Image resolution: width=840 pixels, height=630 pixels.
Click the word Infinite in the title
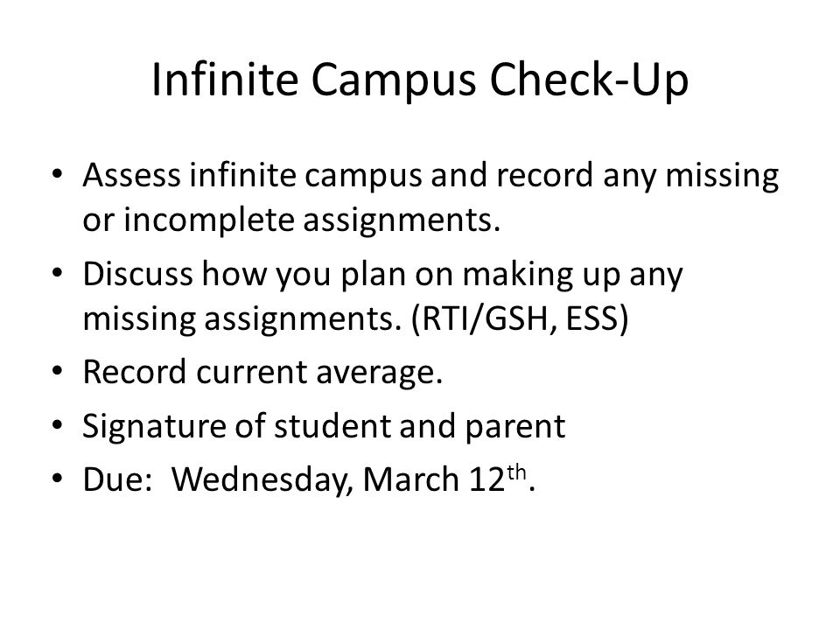tap(225, 79)
